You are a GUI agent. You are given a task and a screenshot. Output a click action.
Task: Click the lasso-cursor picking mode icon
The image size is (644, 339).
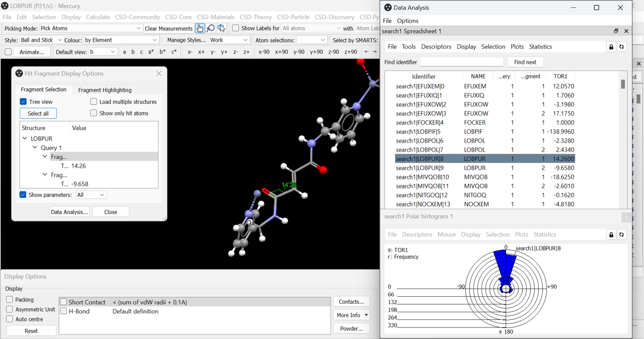pyautogui.click(x=221, y=28)
